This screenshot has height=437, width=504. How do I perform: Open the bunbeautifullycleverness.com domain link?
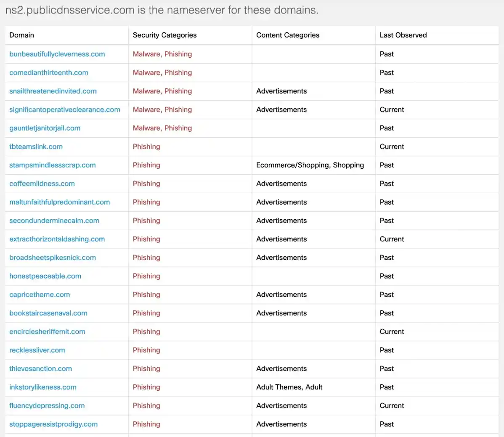click(57, 54)
